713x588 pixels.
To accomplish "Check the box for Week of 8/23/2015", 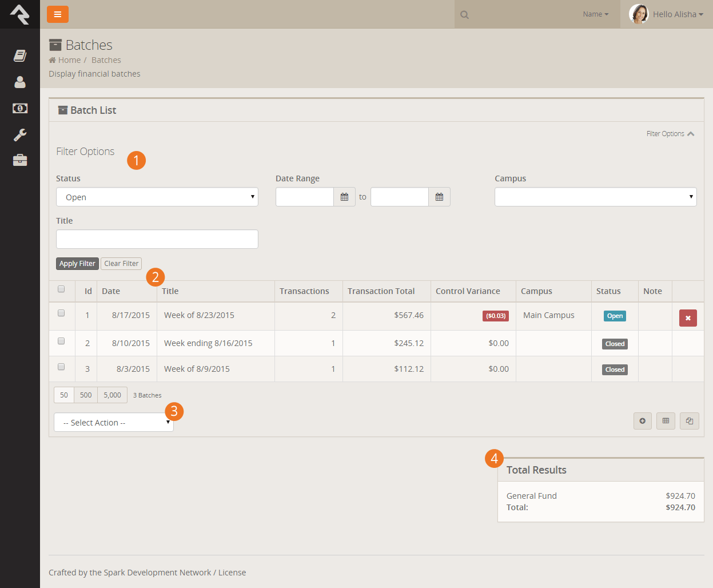I will click(61, 313).
